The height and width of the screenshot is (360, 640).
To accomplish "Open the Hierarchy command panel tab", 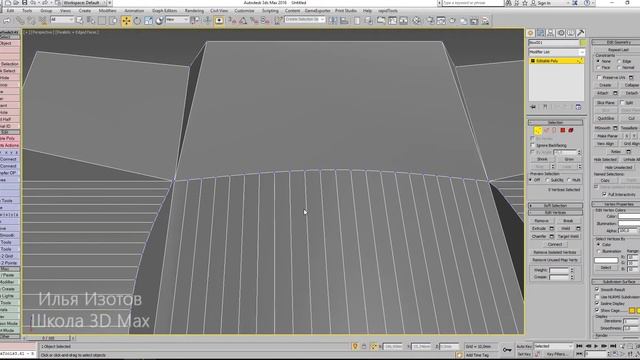I will [550, 33].
